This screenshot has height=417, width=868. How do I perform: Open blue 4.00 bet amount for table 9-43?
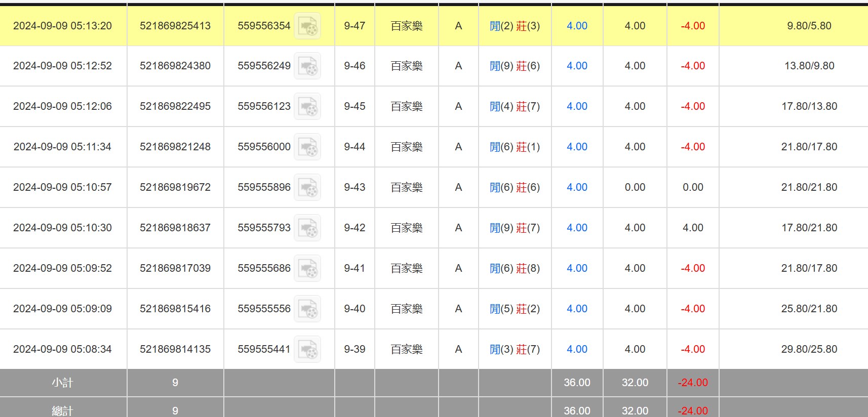pyautogui.click(x=577, y=187)
